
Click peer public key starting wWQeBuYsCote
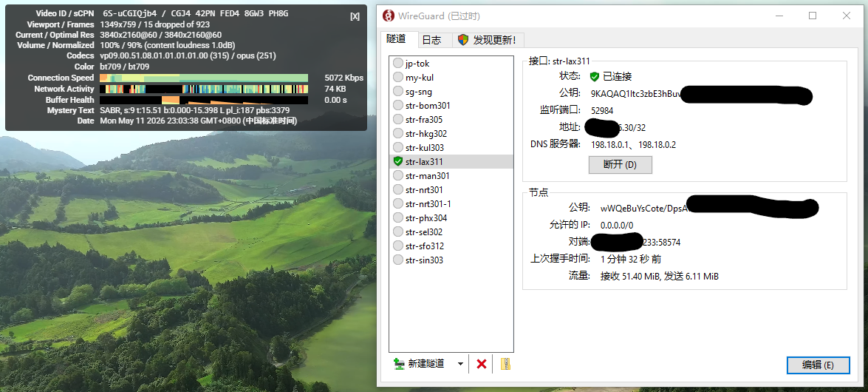(x=644, y=209)
